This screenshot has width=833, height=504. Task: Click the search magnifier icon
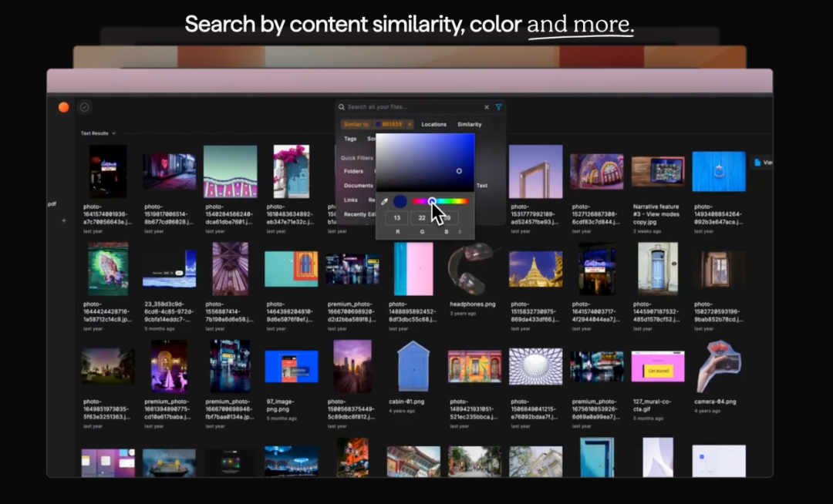pyautogui.click(x=342, y=107)
